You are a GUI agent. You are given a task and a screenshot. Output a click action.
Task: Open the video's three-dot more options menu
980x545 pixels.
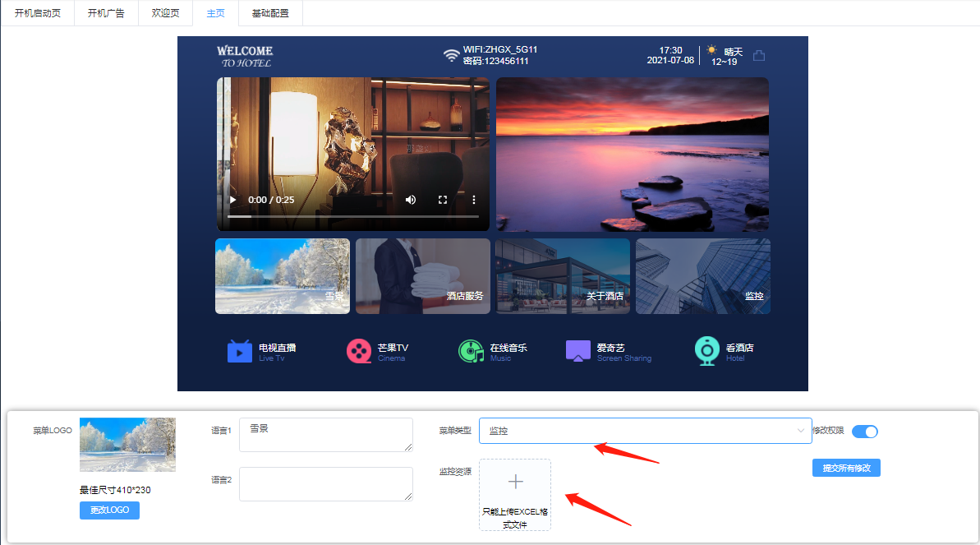[x=474, y=200]
